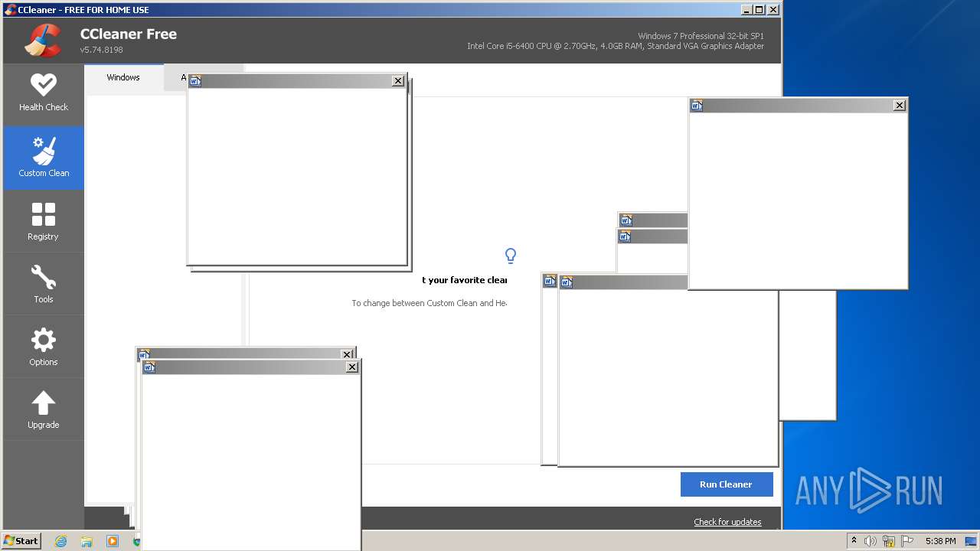
Task: Close the blank window at top center
Action: click(398, 81)
